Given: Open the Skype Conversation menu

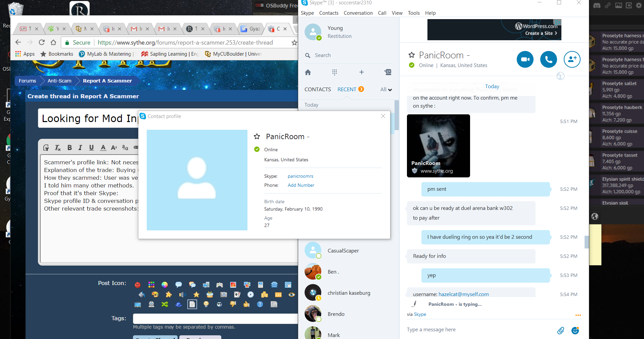Looking at the screenshot, I should (x=358, y=13).
